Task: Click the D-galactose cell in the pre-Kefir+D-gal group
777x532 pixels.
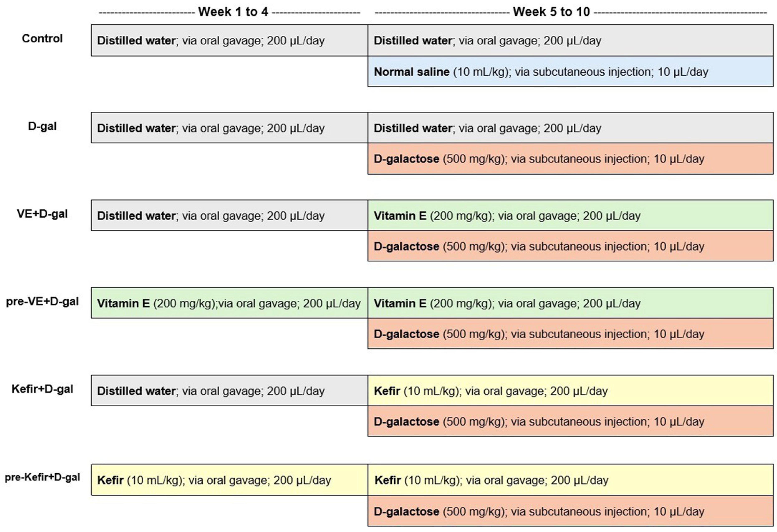Action: click(x=570, y=511)
